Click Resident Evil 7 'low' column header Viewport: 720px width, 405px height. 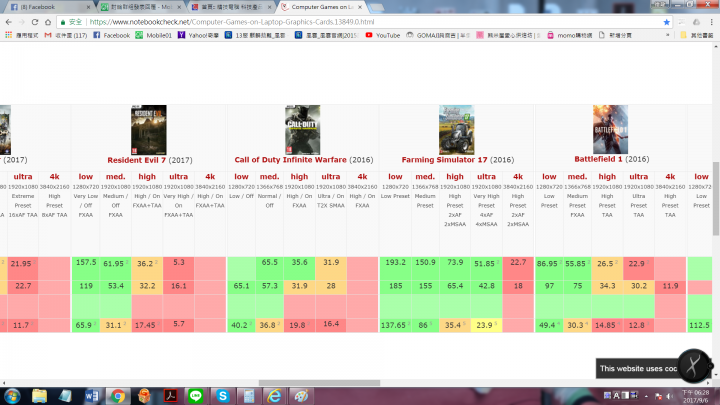(x=85, y=177)
